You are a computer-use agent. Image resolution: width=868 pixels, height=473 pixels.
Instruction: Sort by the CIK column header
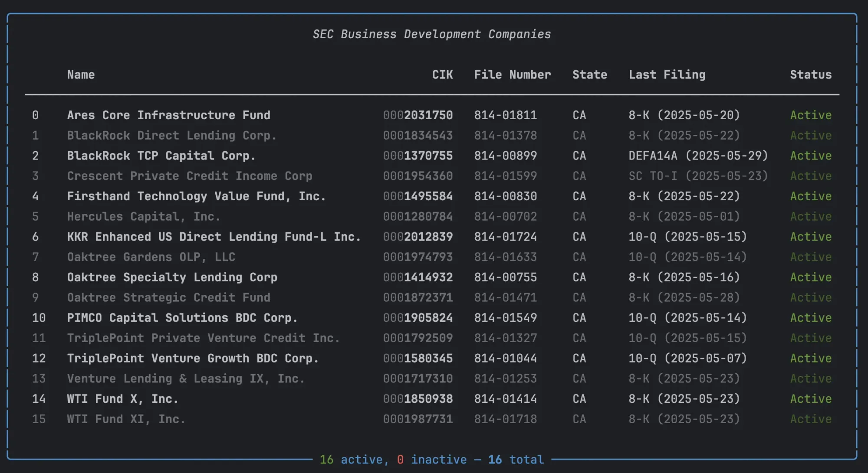click(442, 74)
